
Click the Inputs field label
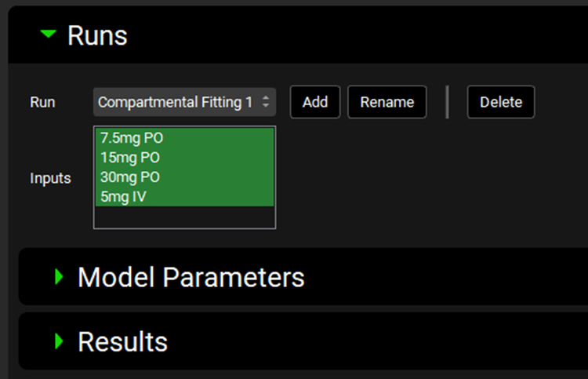tap(50, 178)
